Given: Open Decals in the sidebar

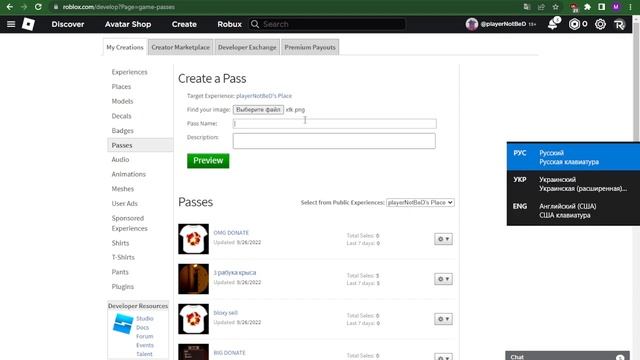Looking at the screenshot, I should [x=121, y=116].
